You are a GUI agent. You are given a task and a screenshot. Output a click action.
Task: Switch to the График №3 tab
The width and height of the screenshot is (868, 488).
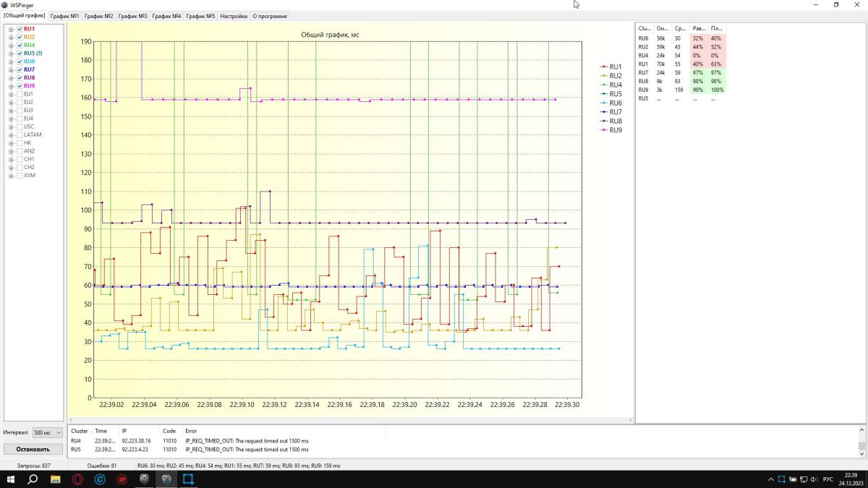pyautogui.click(x=132, y=16)
